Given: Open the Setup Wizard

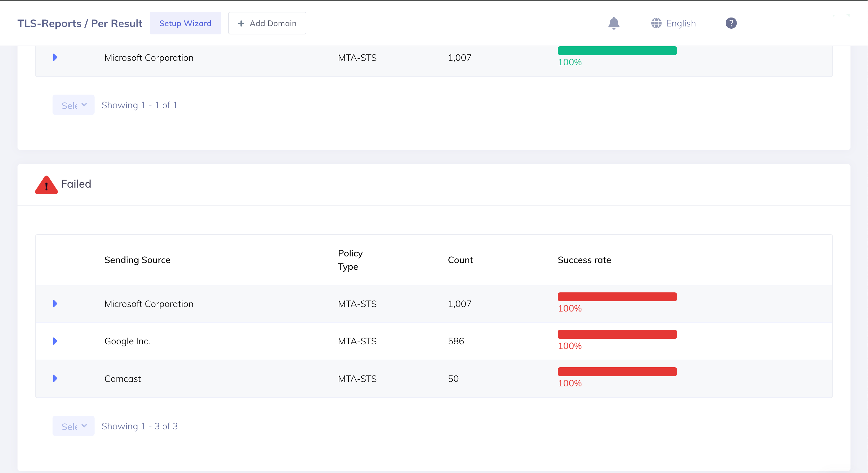Looking at the screenshot, I should 185,23.
